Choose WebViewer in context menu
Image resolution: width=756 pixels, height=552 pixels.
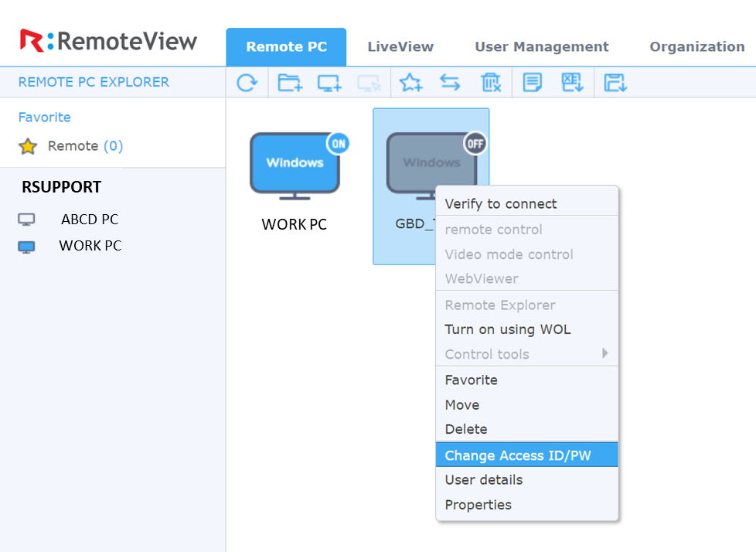526,278
